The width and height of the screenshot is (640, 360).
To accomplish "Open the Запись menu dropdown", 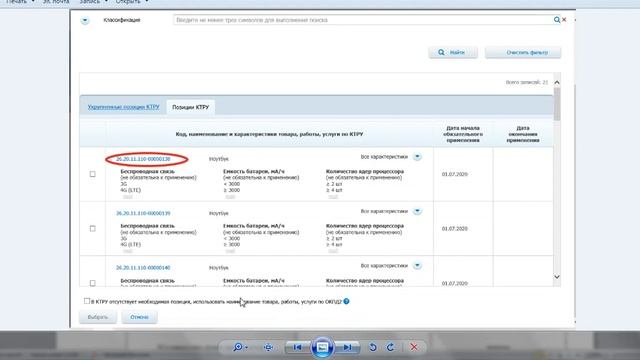I will coord(93,2).
